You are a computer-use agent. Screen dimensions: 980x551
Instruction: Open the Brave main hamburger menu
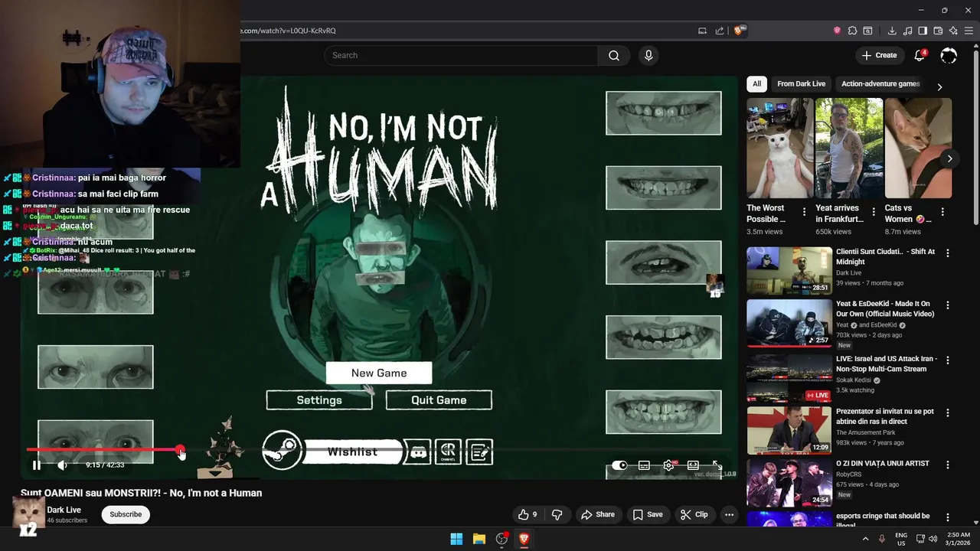coord(969,31)
